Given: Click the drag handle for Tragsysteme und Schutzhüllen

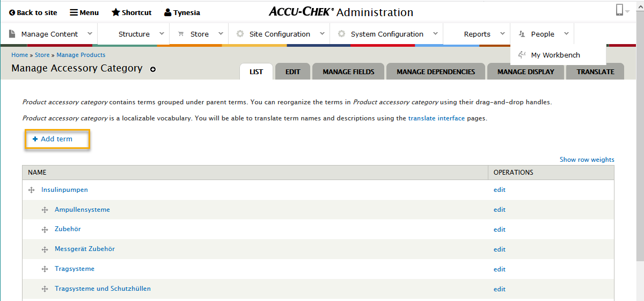Looking at the screenshot, I should 45,289.
